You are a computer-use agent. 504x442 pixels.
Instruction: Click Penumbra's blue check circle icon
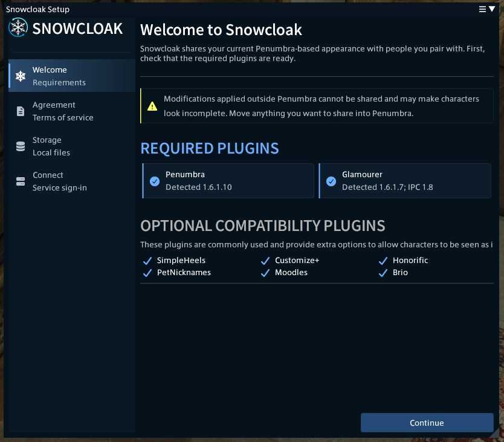coord(155,181)
